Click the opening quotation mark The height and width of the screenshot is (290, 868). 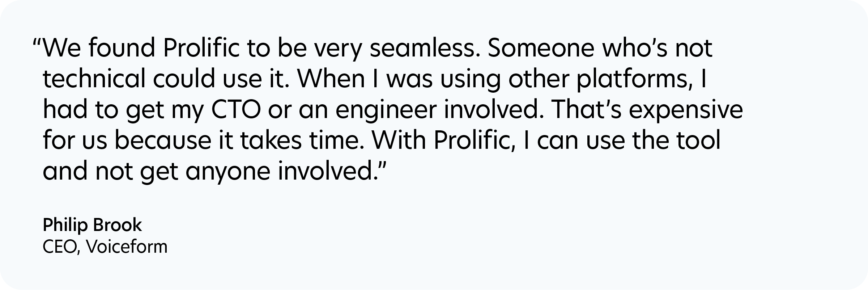pos(37,43)
